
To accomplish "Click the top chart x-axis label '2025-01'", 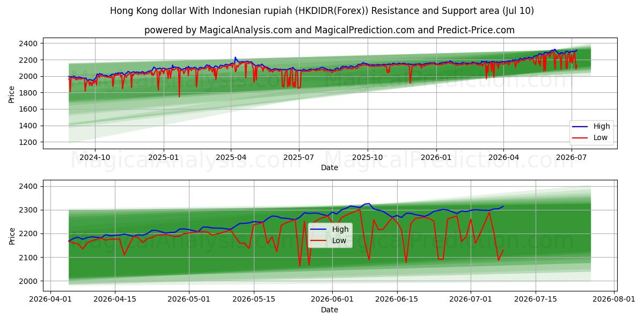I will coord(163,158).
